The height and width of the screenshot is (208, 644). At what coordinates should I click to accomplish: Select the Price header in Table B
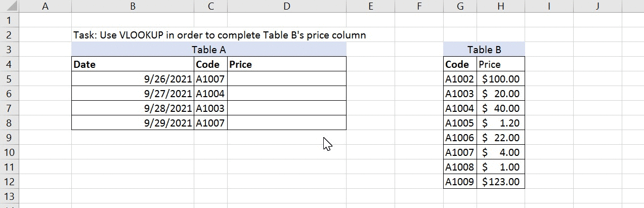click(x=500, y=64)
